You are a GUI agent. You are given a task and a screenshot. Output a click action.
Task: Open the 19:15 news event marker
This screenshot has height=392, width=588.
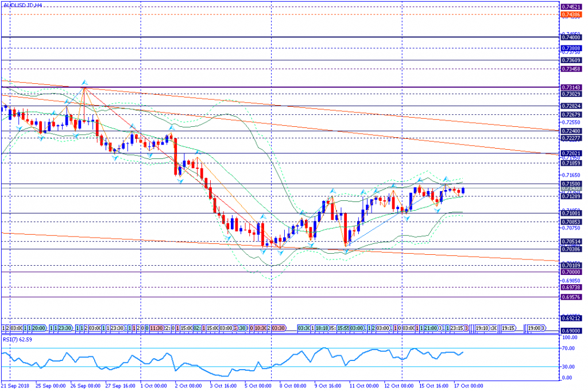pyautogui.click(x=509, y=328)
